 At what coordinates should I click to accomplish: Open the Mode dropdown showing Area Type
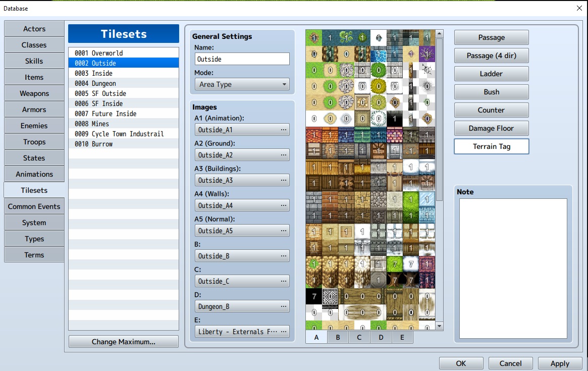[x=242, y=84]
